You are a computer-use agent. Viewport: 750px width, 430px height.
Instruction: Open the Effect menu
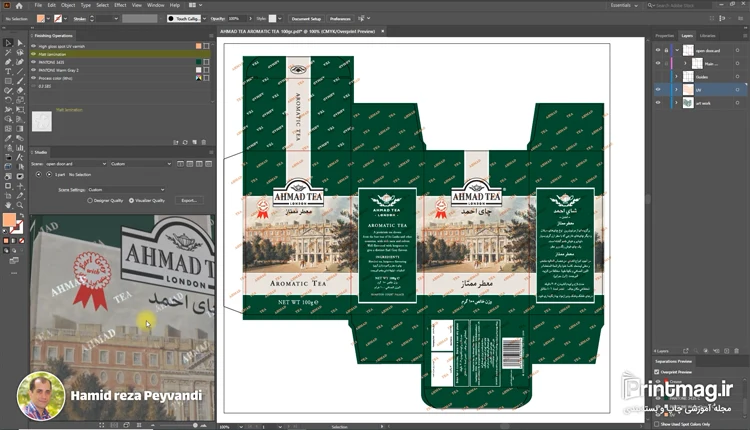click(120, 5)
